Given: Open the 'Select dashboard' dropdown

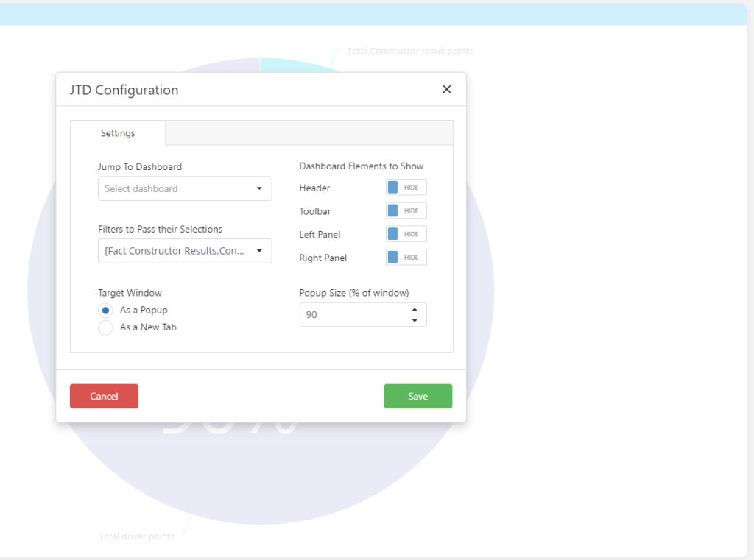Looking at the screenshot, I should pyautogui.click(x=258, y=188).
